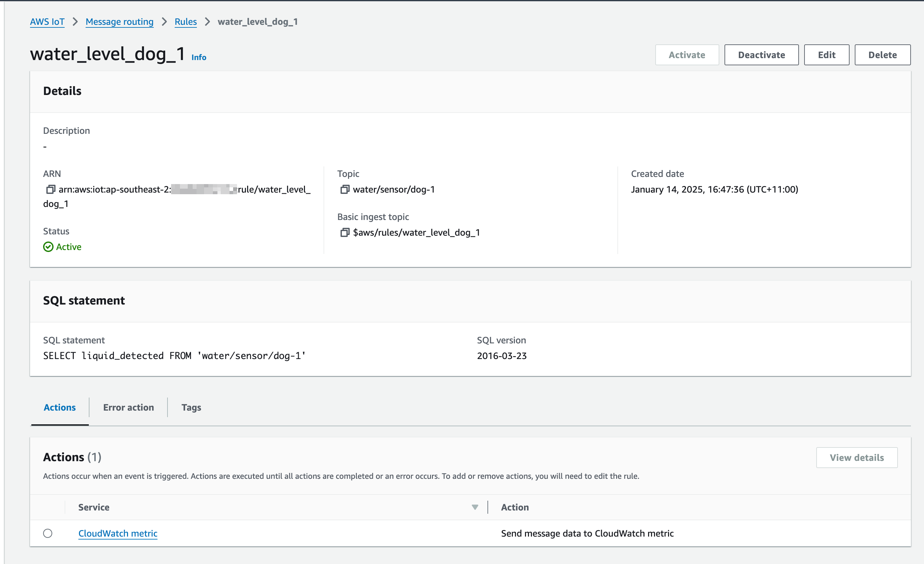This screenshot has width=924, height=564.
Task: Go to AWS IoT breadcrumb
Action: (x=47, y=22)
